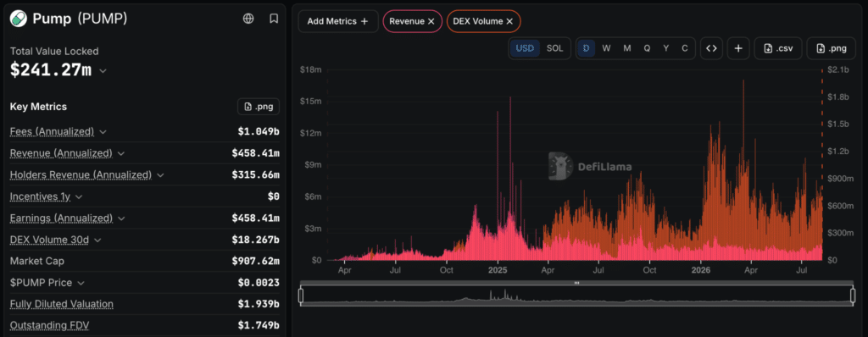Click the $0.0023 price value
This screenshot has height=337, width=868.
[x=259, y=283]
